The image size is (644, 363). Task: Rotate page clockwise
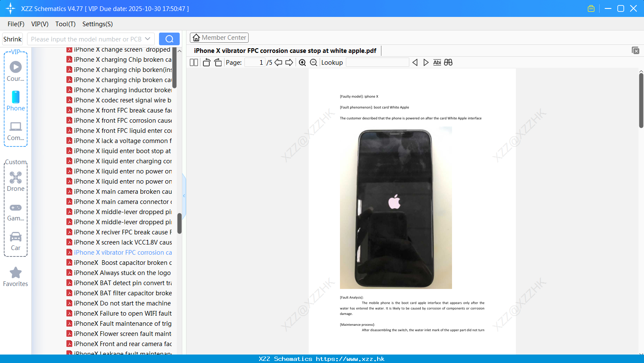point(218,63)
